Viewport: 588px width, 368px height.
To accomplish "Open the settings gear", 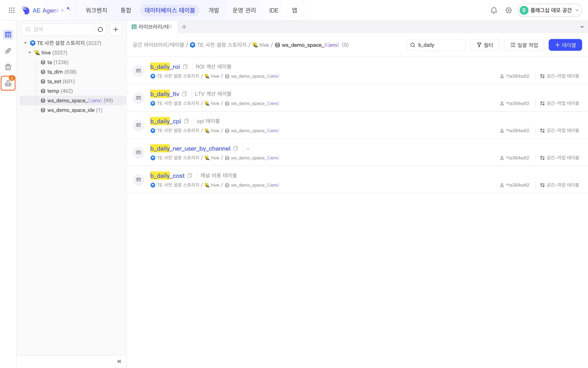I will pyautogui.click(x=509, y=10).
